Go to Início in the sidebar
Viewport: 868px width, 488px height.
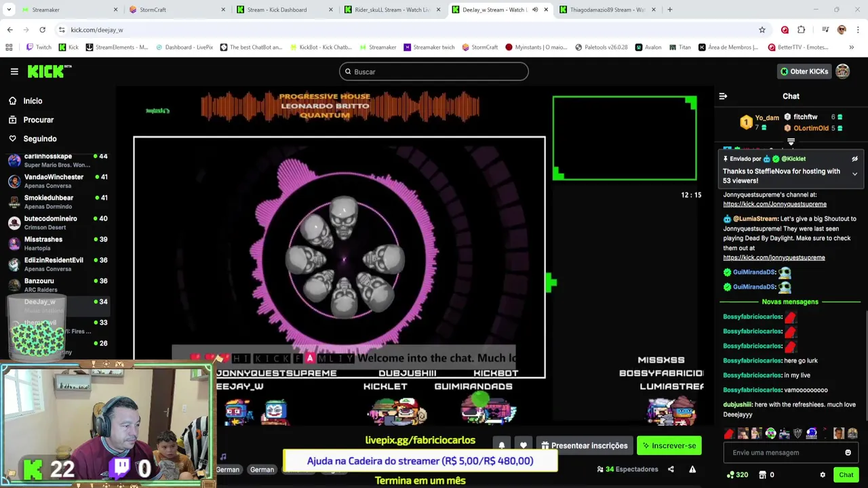pos(33,101)
